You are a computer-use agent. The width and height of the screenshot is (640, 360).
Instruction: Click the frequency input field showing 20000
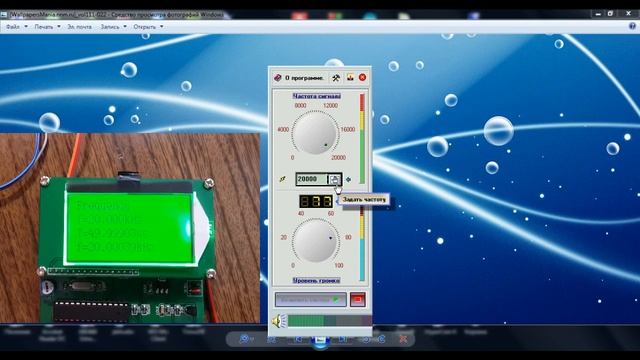tap(312, 179)
